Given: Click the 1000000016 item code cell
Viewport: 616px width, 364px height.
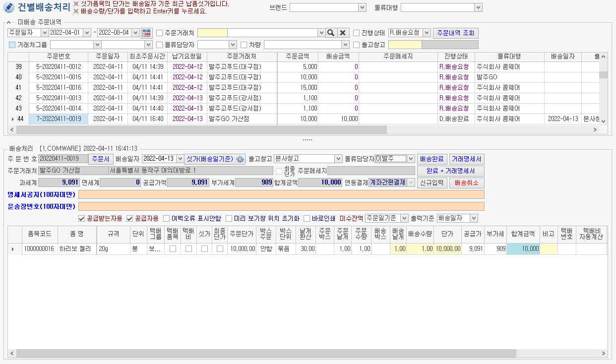Looking at the screenshot, I should pyautogui.click(x=40, y=249).
